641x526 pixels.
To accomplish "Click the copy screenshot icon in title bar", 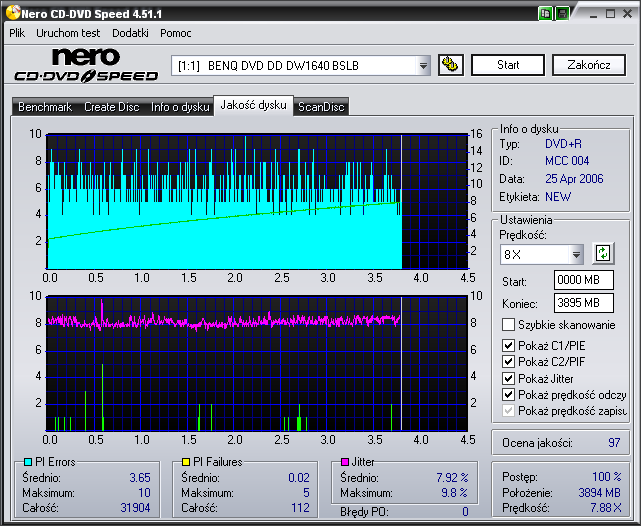I will 545,13.
